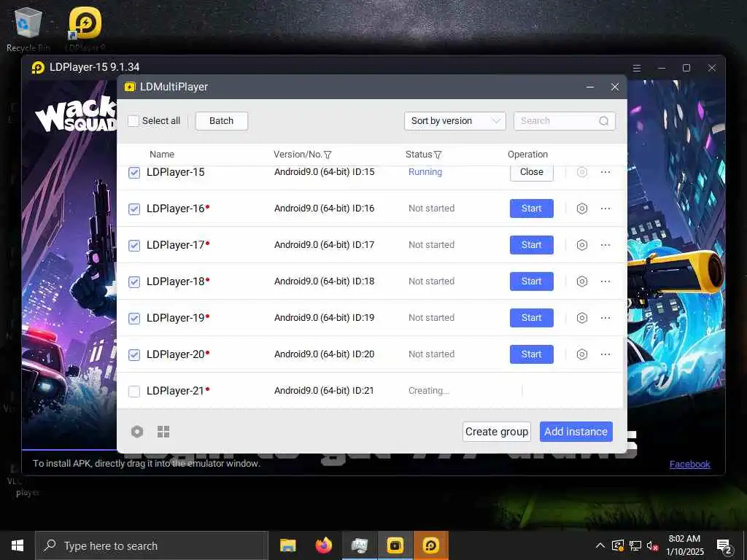Click the instance Search field
Screen dimensions: 747x560
(x=565, y=121)
